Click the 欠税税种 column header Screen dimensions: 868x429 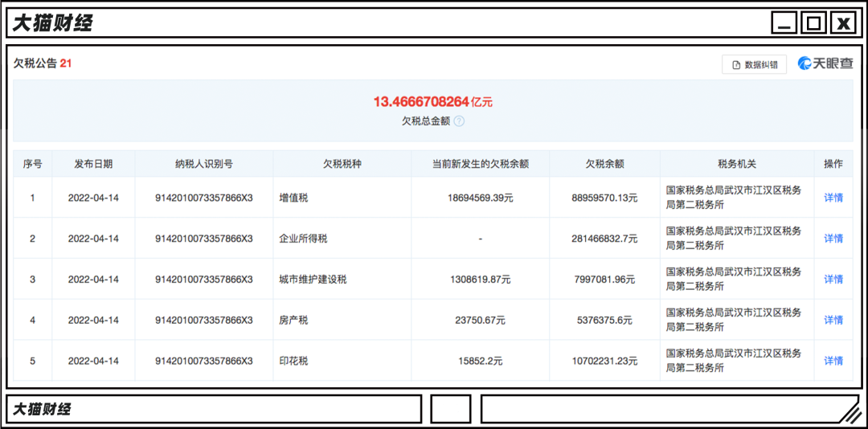tap(342, 164)
